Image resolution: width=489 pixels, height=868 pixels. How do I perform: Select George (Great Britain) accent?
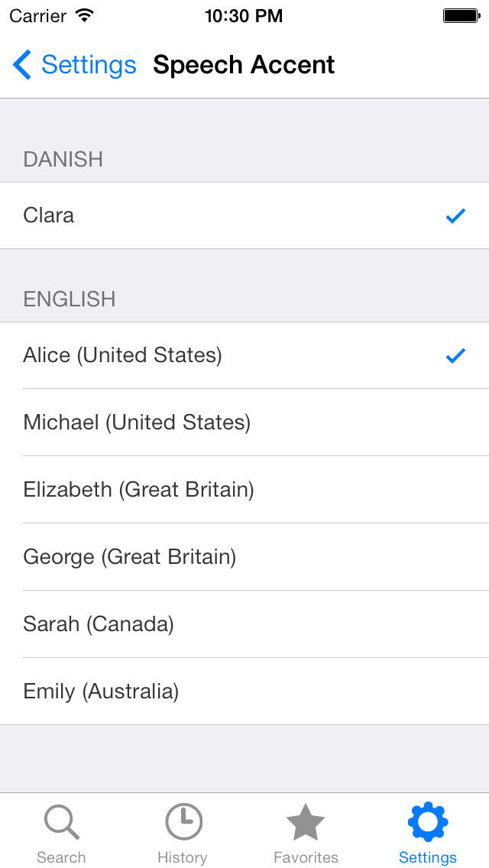tap(244, 557)
